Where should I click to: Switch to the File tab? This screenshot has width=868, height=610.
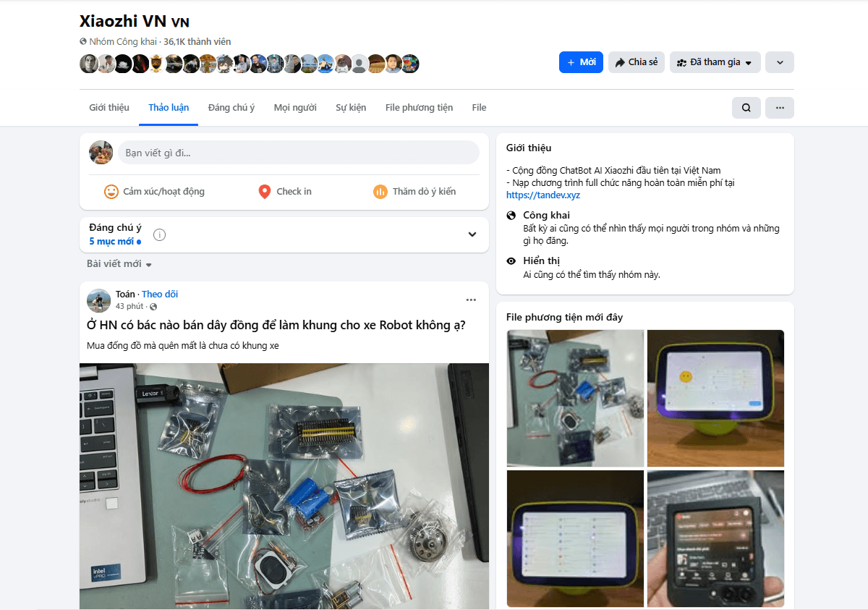pyautogui.click(x=479, y=108)
